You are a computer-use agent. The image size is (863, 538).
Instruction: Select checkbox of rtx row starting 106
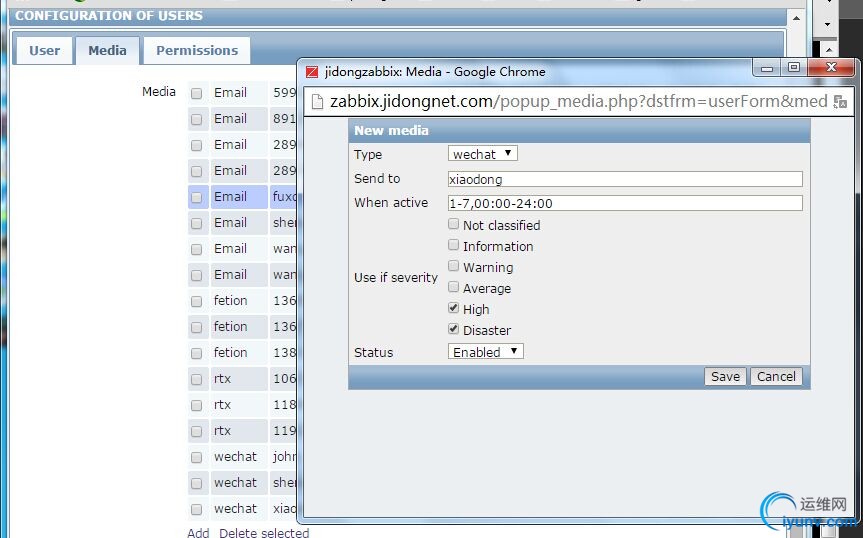196,380
